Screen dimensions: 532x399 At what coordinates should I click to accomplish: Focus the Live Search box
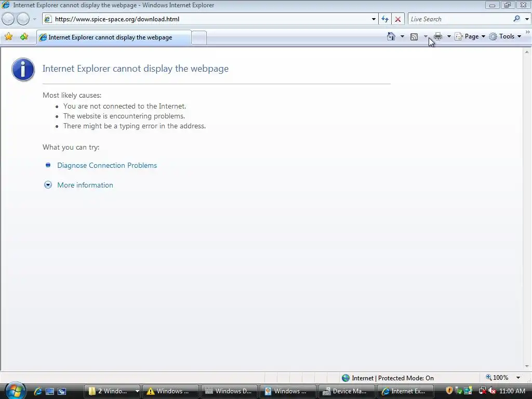click(x=460, y=19)
